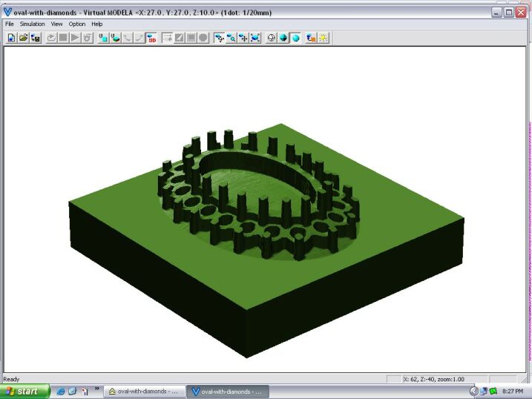Click the New file toolbar icon
532x399 pixels.
pos(11,38)
